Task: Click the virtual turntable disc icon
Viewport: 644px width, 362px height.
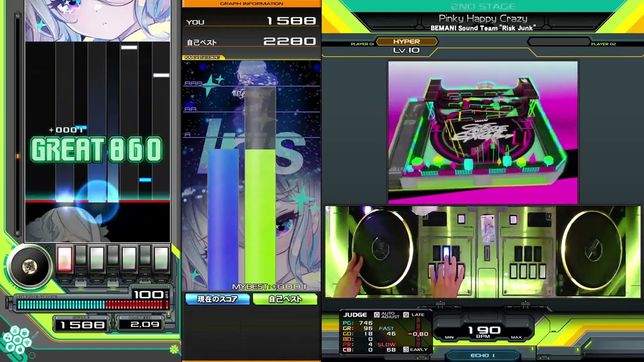Action: (30, 267)
